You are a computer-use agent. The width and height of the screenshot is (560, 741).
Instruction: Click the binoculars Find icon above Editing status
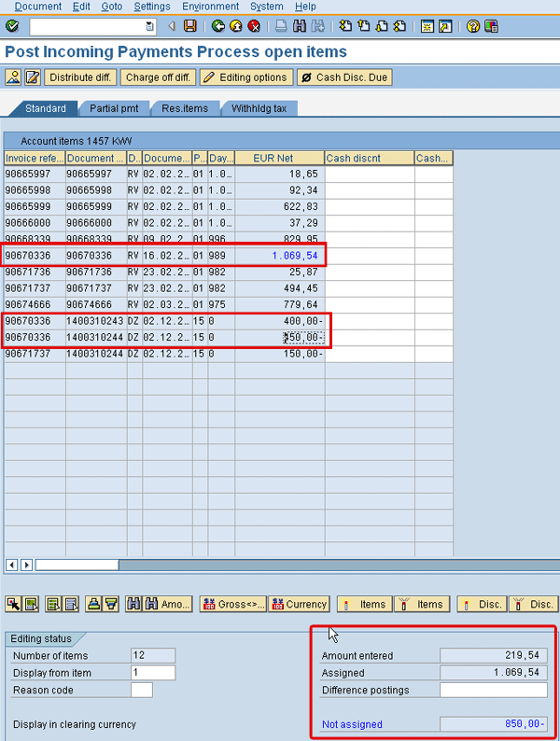133,604
